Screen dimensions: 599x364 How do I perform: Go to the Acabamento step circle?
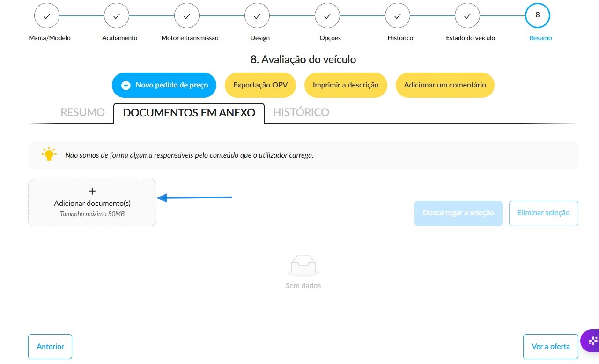[117, 15]
